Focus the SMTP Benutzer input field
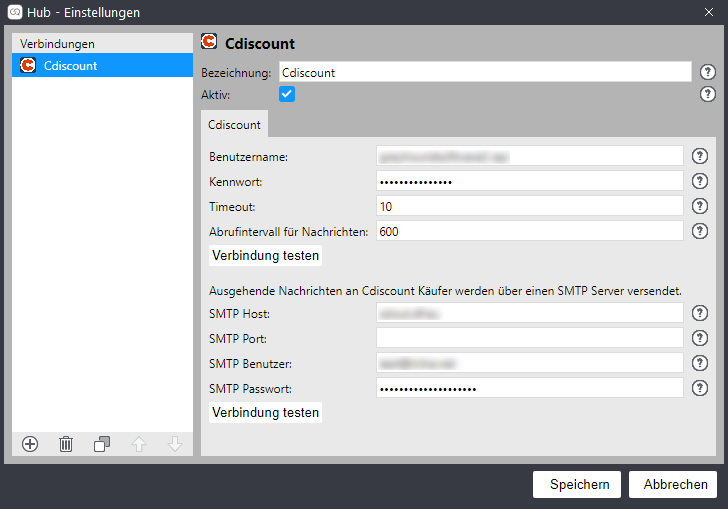This screenshot has width=728, height=509. (x=530, y=363)
